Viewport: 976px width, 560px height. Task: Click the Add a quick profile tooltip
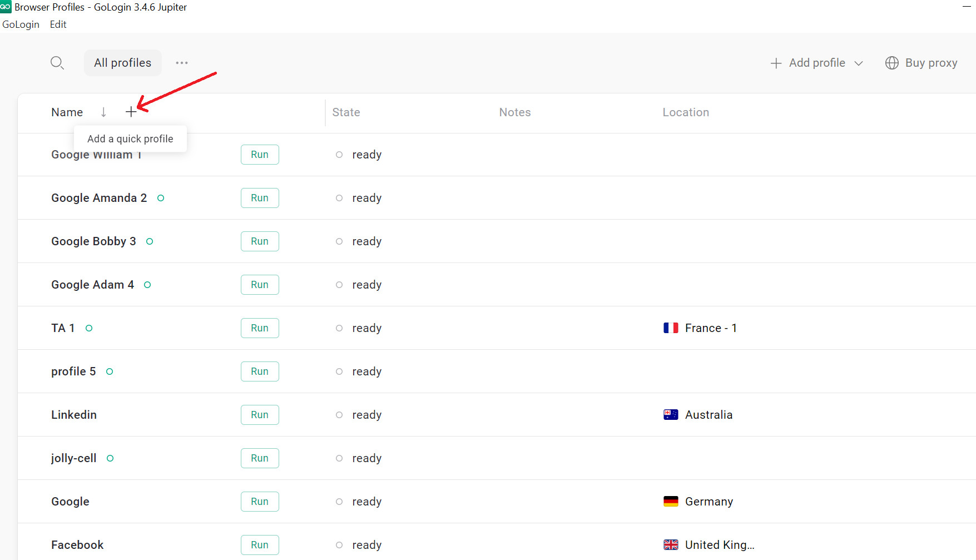coord(130,139)
